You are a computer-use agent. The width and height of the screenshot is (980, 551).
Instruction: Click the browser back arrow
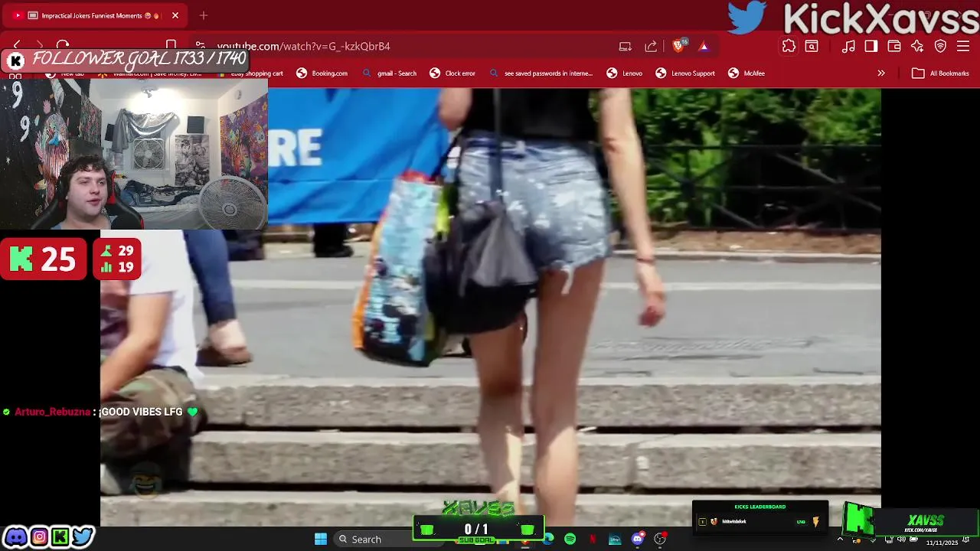point(17,46)
